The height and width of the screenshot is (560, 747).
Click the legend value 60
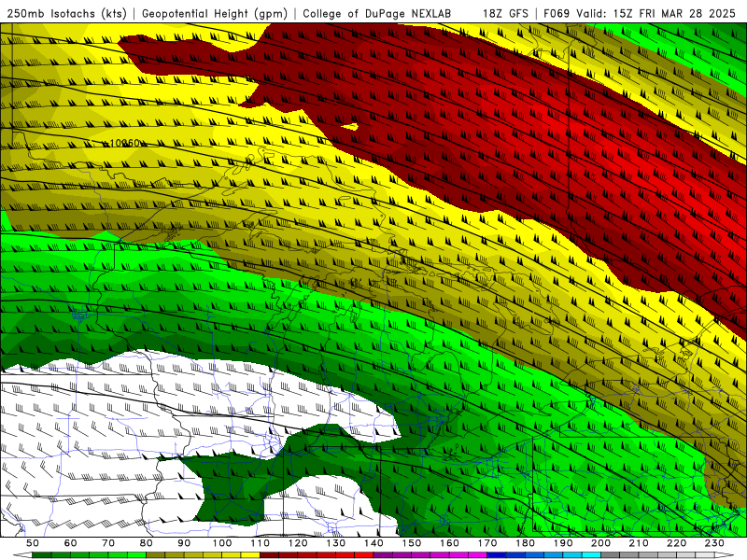(x=71, y=543)
